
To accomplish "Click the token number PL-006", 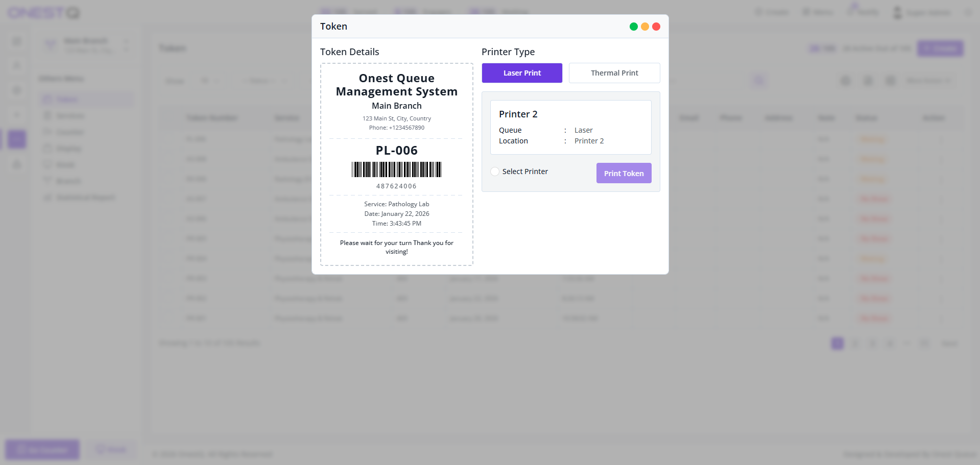I will click(396, 151).
